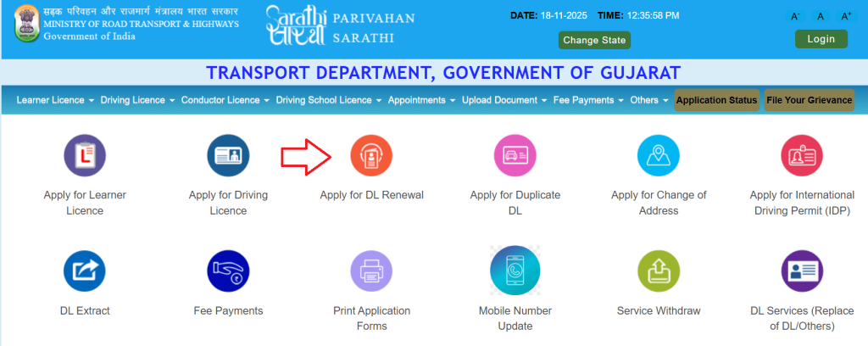This screenshot has height=346, width=868.
Task: Open the Fee Payments dropdown in the navbar
Action: tap(589, 100)
